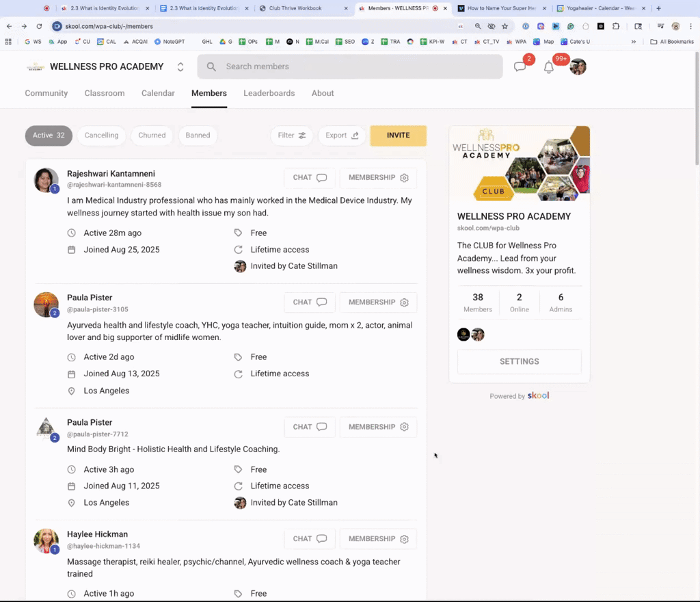Chat with Rajeshwari Kantamneni
Screen dimensions: 700x602
click(x=310, y=177)
